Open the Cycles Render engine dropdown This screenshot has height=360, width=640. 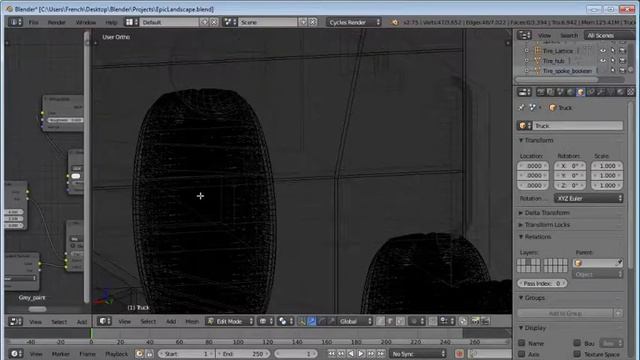click(354, 22)
